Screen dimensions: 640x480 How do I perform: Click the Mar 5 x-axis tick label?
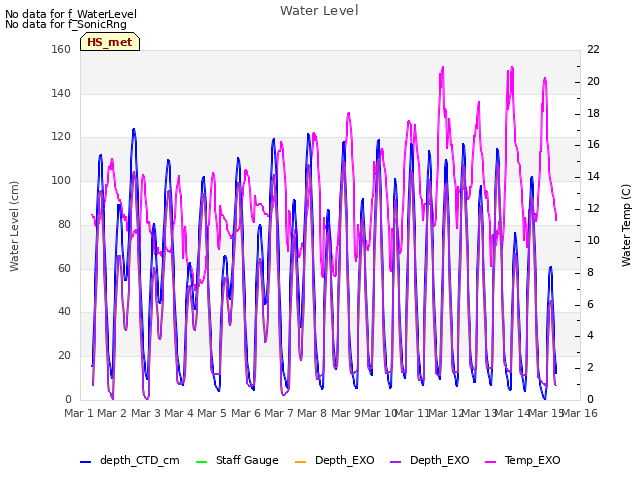pos(212,413)
